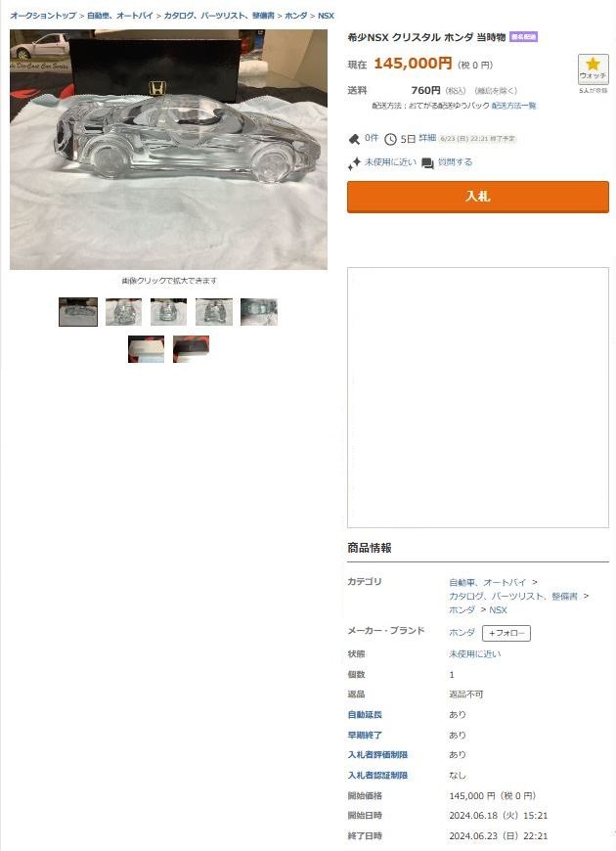Select the first thumbnail image

click(x=78, y=311)
